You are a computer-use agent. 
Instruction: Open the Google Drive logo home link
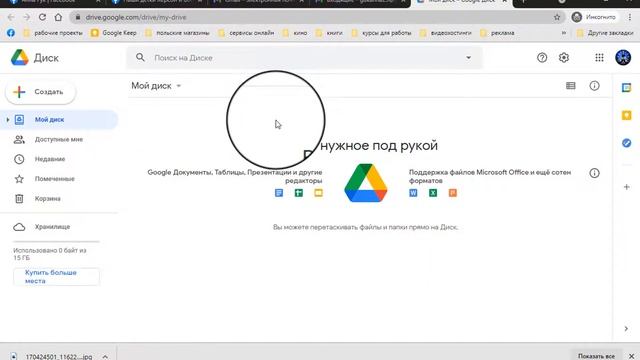coord(35,58)
